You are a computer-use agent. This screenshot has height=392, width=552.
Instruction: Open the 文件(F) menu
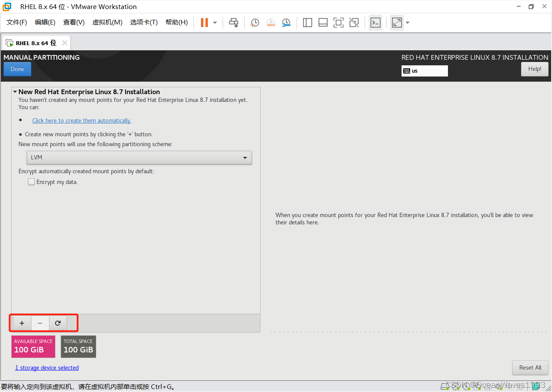click(x=17, y=22)
